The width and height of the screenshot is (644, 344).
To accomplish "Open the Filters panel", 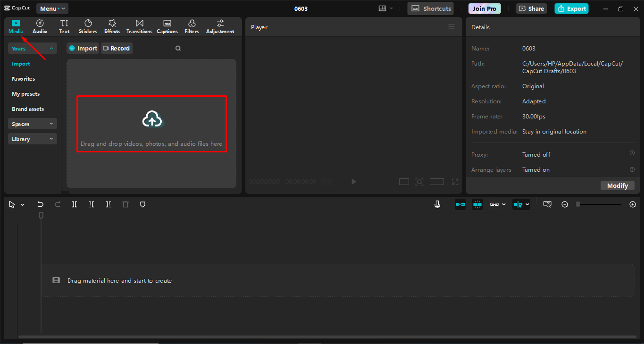I will pyautogui.click(x=192, y=26).
